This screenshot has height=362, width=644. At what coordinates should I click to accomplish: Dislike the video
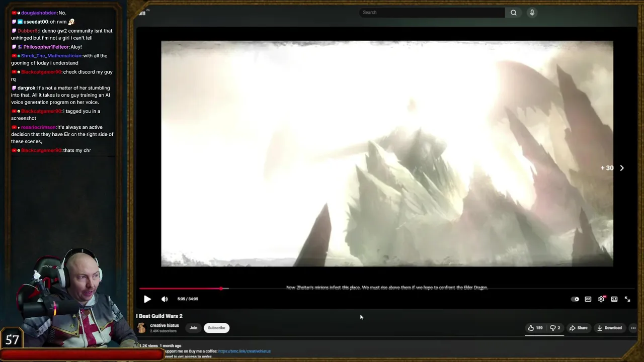(x=555, y=328)
